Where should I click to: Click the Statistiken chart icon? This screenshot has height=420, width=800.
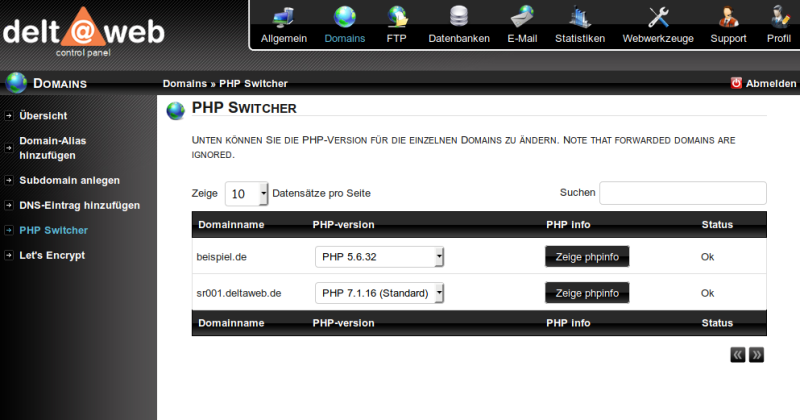pos(580,17)
